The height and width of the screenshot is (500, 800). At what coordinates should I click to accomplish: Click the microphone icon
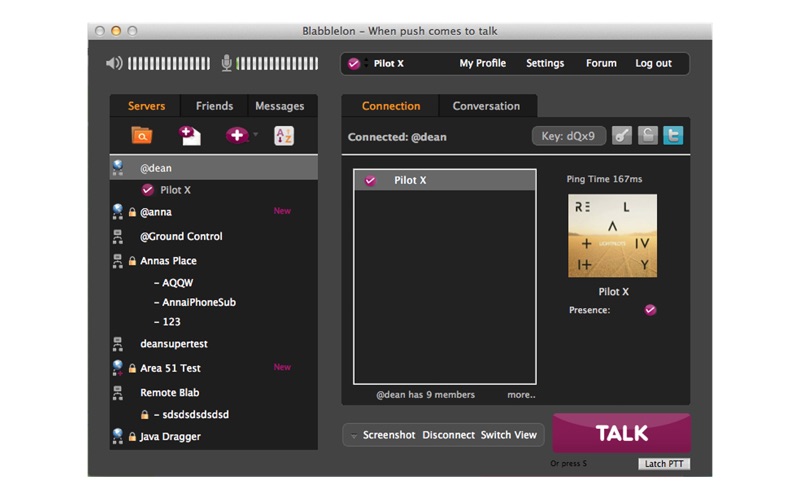click(x=227, y=63)
